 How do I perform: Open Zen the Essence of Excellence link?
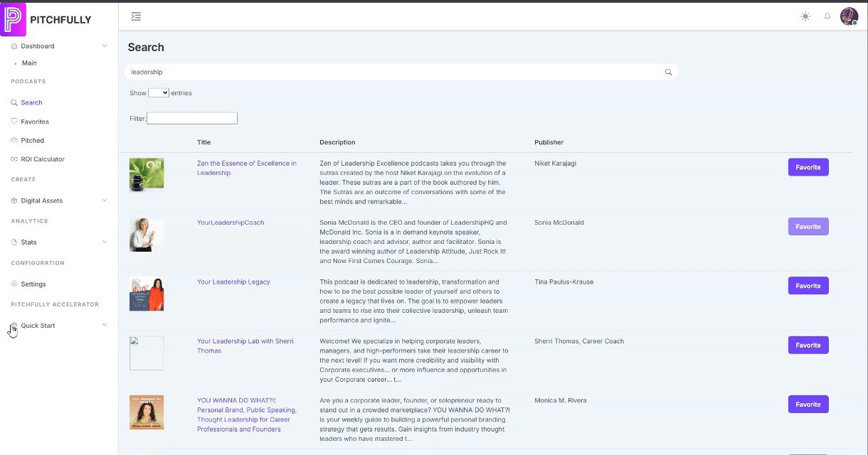247,168
